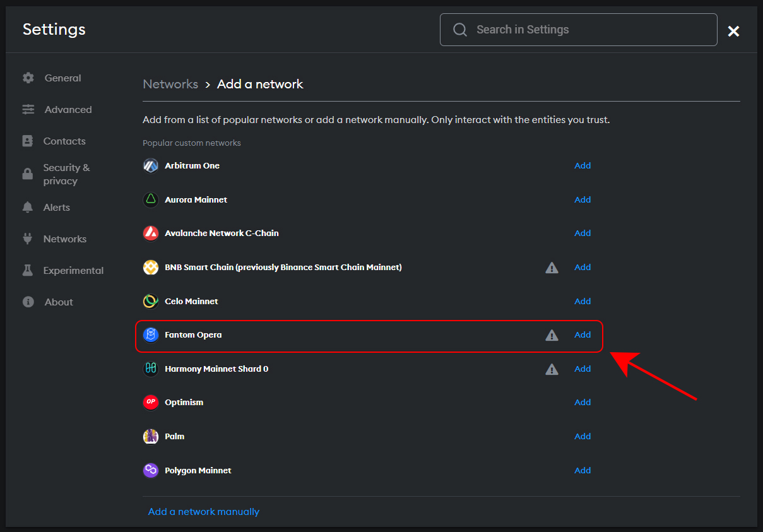Image resolution: width=763 pixels, height=532 pixels.
Task: Click warning triangle beside BNB Smart Chain
Action: click(552, 268)
